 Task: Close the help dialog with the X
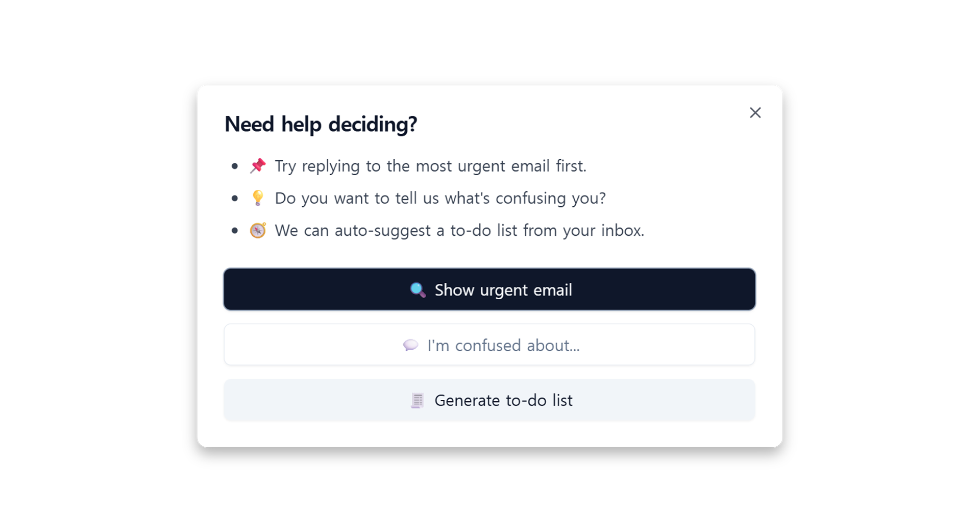click(x=755, y=113)
